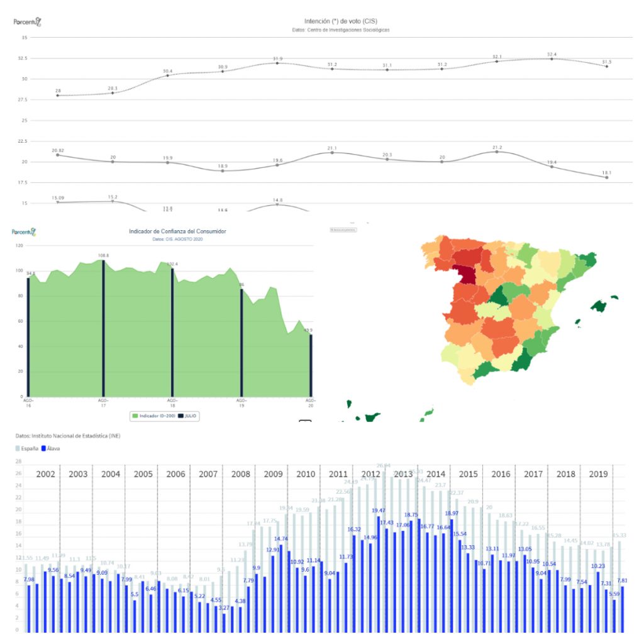Click the title 'Indicador de Confianza del Consumidor'
The height and width of the screenshot is (644, 644).
177,231
